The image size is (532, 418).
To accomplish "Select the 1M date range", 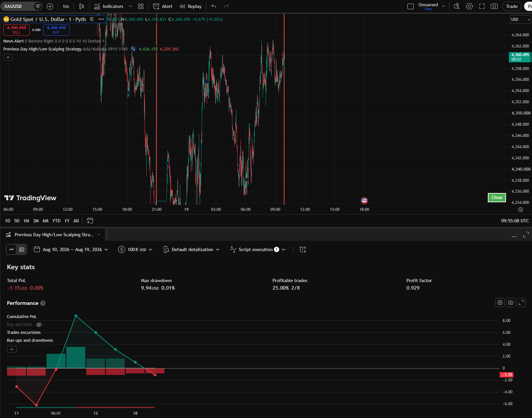I will [26, 221].
